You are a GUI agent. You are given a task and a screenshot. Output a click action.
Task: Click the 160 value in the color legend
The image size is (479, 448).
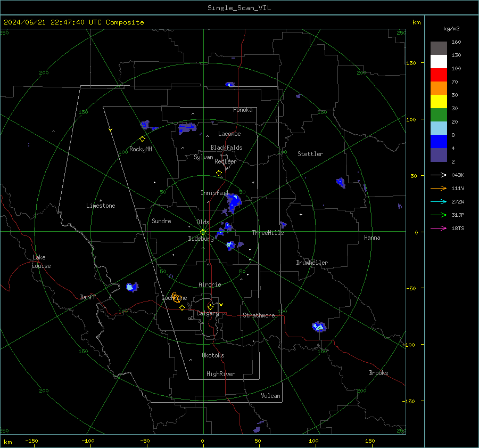click(x=456, y=42)
